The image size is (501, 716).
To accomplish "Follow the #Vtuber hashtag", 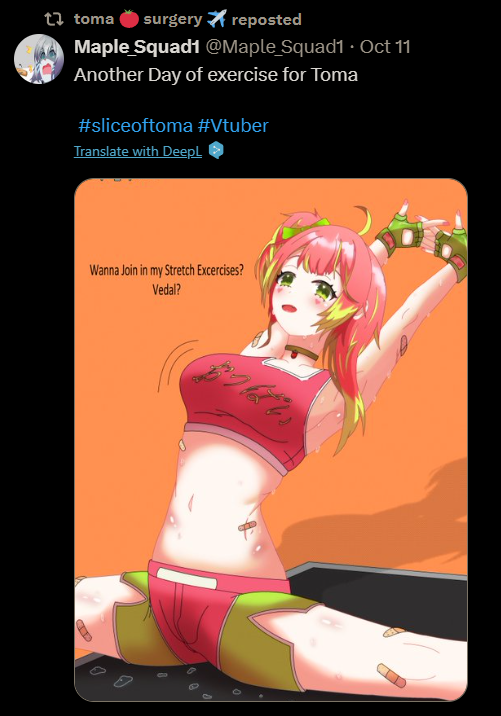I will pyautogui.click(x=233, y=126).
